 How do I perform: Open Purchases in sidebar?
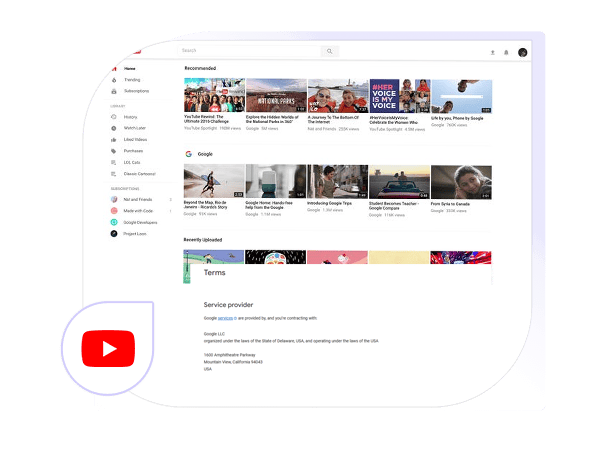pos(133,151)
